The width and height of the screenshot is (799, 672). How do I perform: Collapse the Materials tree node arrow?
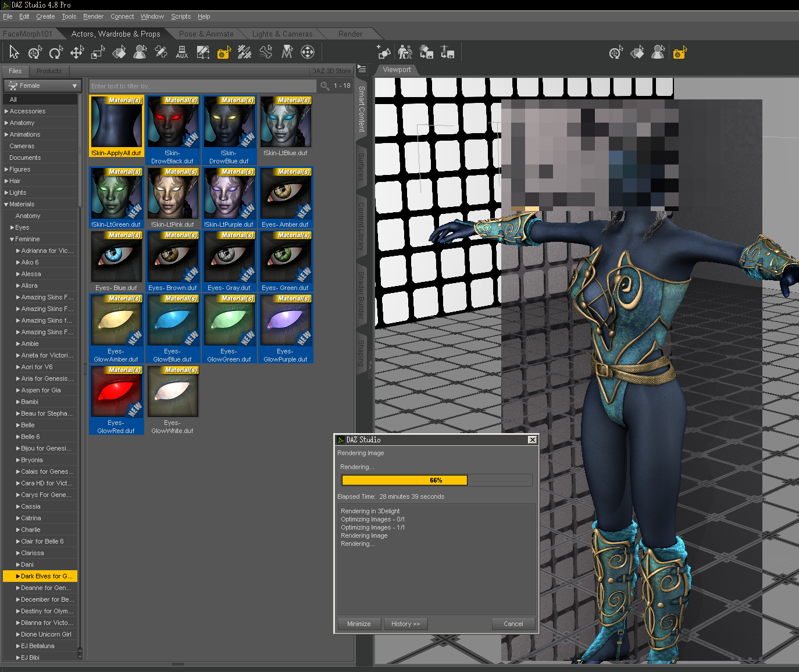(6, 204)
